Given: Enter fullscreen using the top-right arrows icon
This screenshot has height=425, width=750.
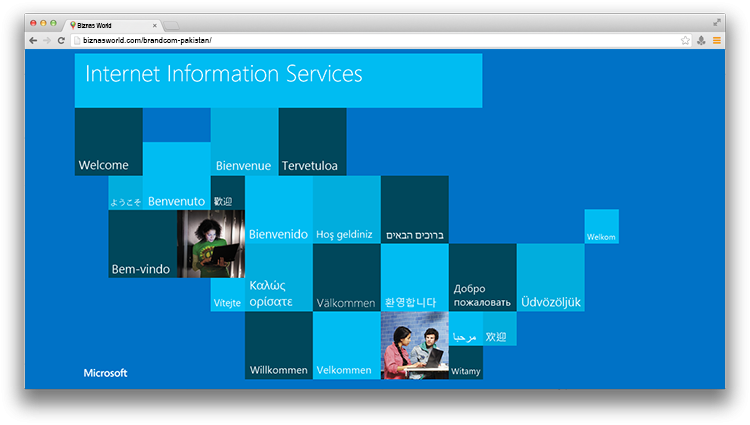Looking at the screenshot, I should point(717,22).
